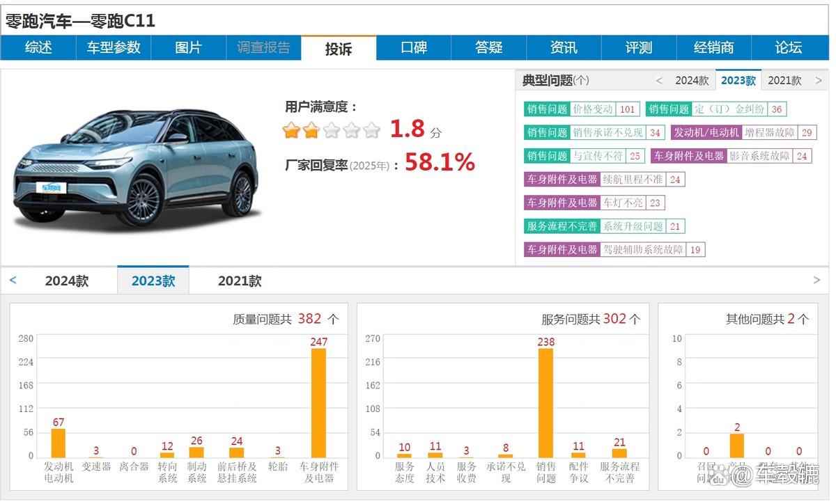This screenshot has height=504, width=836.
Task: Switch to the 评测 tab
Action: tap(639, 48)
